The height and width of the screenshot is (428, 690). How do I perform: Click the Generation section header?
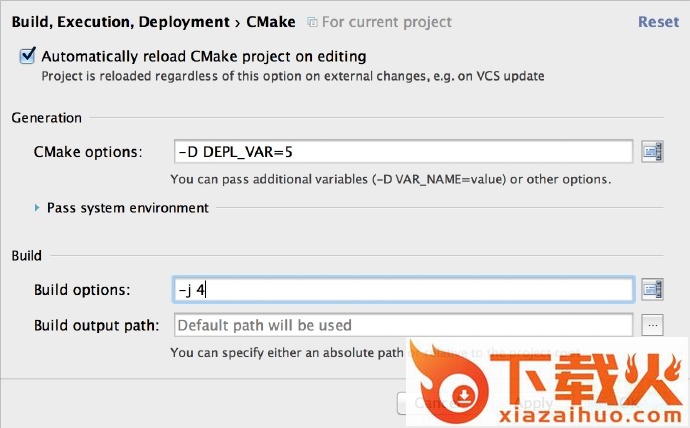point(46,117)
